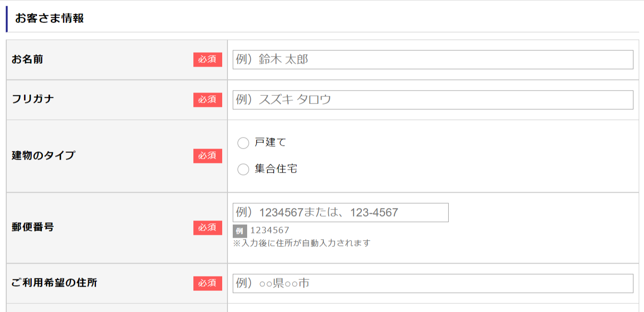644x312 pixels.
Task: Click the 必須 badge beside フリガナ
Action: (x=208, y=100)
